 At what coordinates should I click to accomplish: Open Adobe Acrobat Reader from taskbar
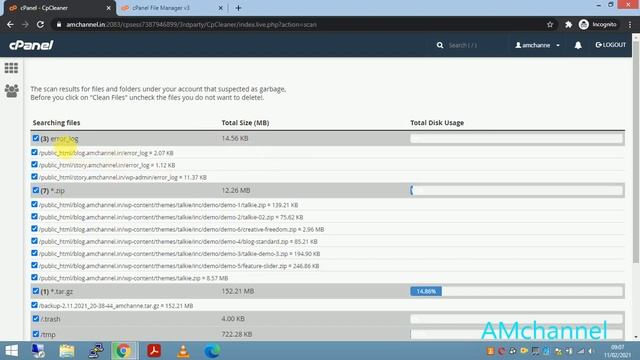coord(154,351)
